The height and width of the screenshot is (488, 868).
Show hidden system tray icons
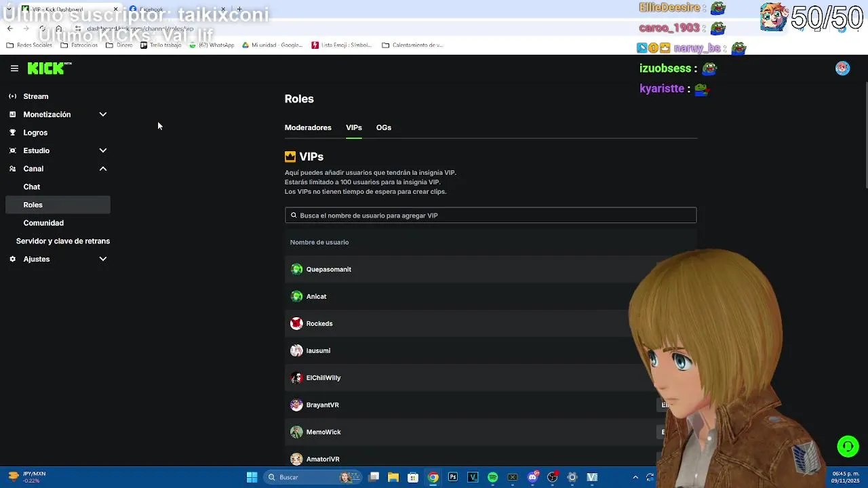[x=635, y=477]
